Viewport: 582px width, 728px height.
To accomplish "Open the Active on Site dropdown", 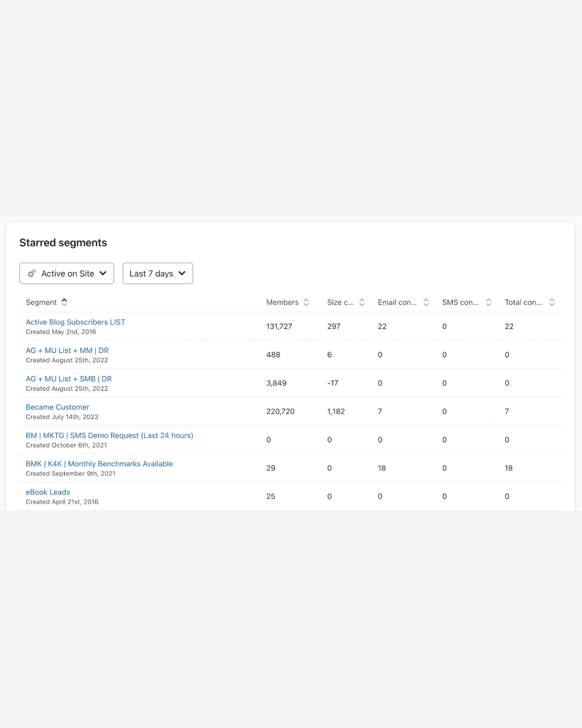I will [66, 273].
